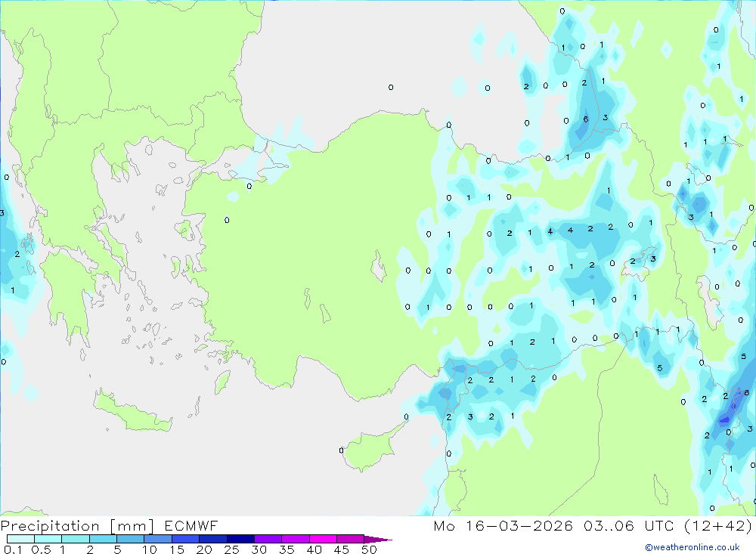Pick the 1–2 mm legend swatch

pyautogui.click(x=76, y=539)
